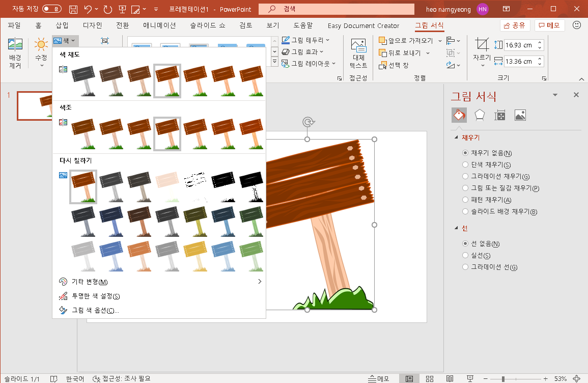Select Solid line (실선) radio button

tap(465, 255)
